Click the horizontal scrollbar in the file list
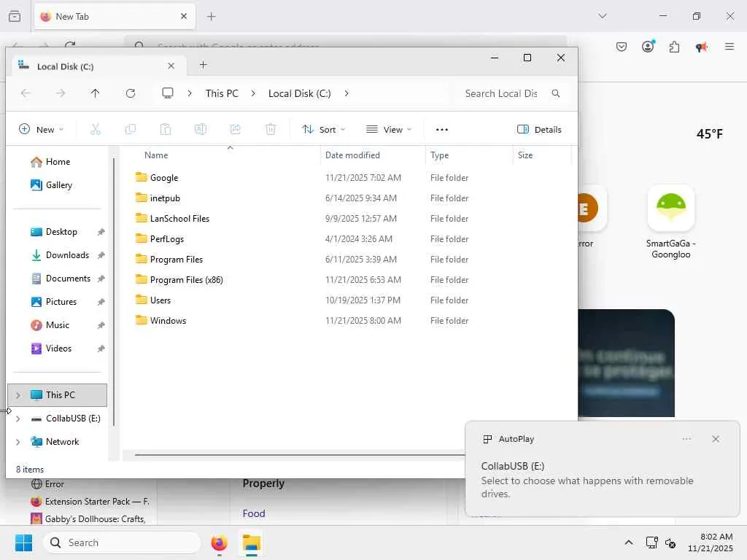This screenshot has width=747, height=560. click(x=299, y=455)
